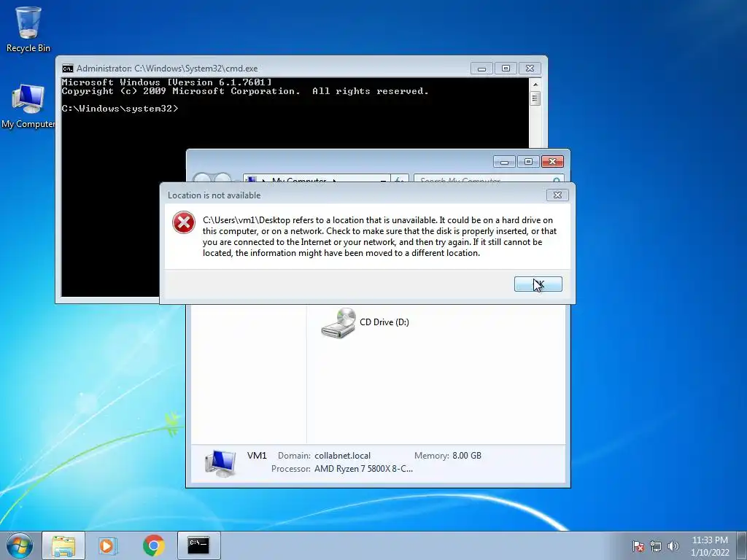
Task: Click the error message text in dialog
Action: (379, 237)
